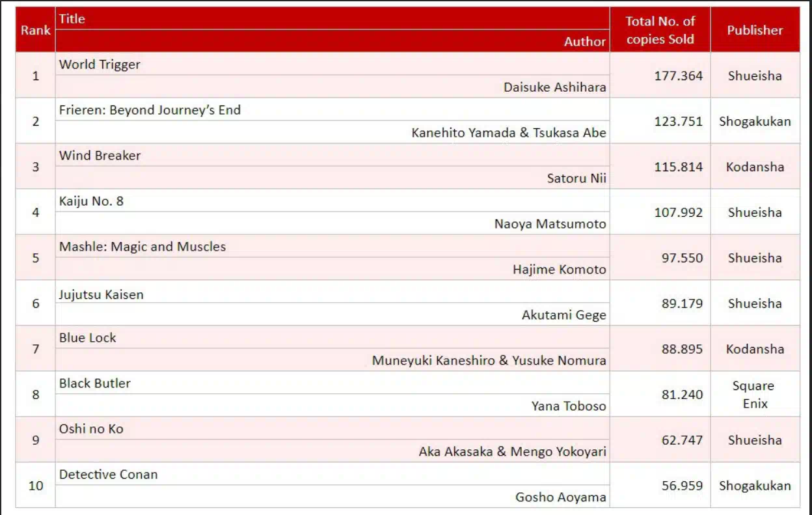
Task: Click the Total No. of copies Sold header
Action: (x=660, y=30)
